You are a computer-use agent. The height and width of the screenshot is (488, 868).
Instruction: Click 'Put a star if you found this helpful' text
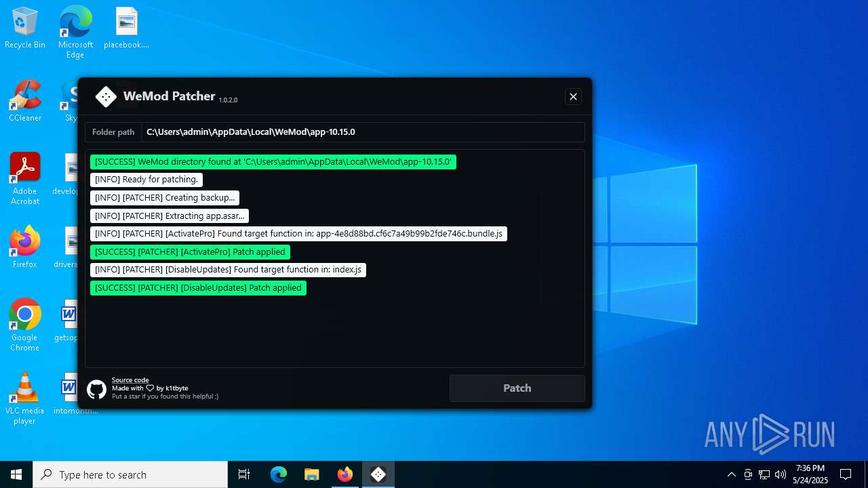[x=165, y=396]
